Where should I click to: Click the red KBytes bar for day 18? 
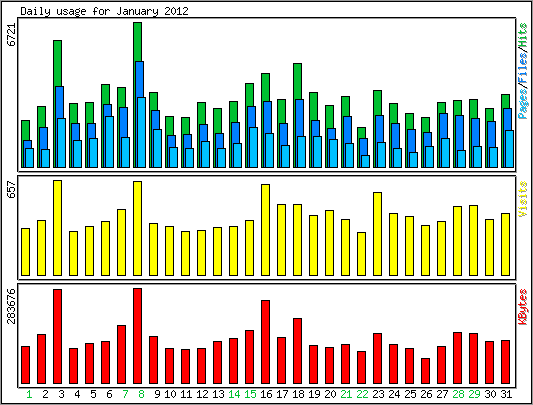point(297,351)
